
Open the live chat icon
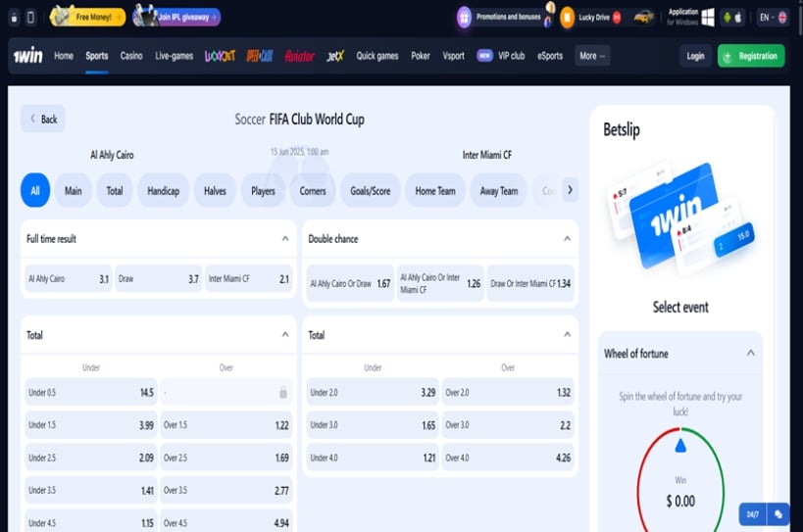(x=778, y=514)
